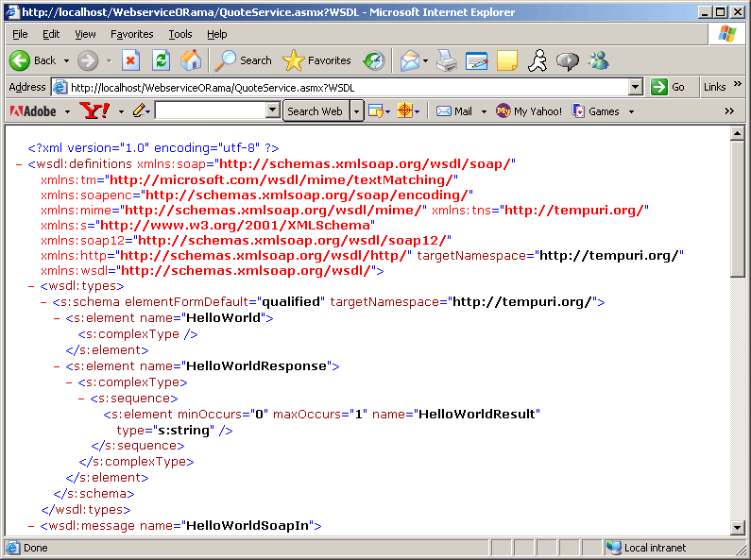Click the Refresh page icon
The image size is (751, 560).
tap(161, 60)
